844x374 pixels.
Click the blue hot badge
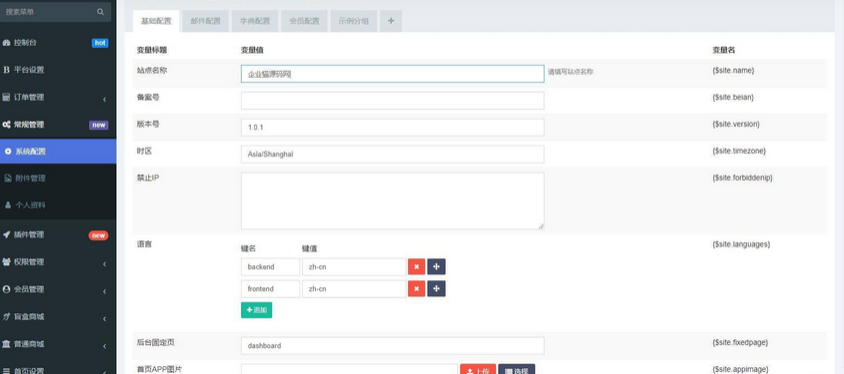tap(100, 43)
